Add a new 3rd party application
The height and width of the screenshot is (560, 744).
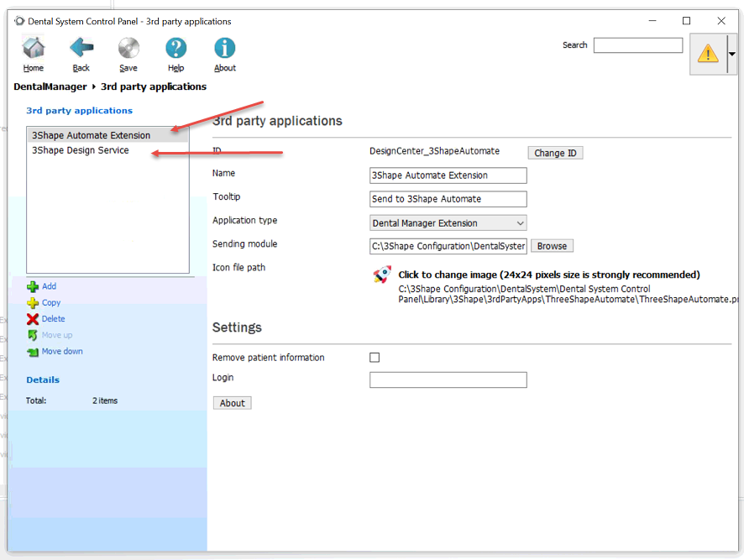click(49, 286)
